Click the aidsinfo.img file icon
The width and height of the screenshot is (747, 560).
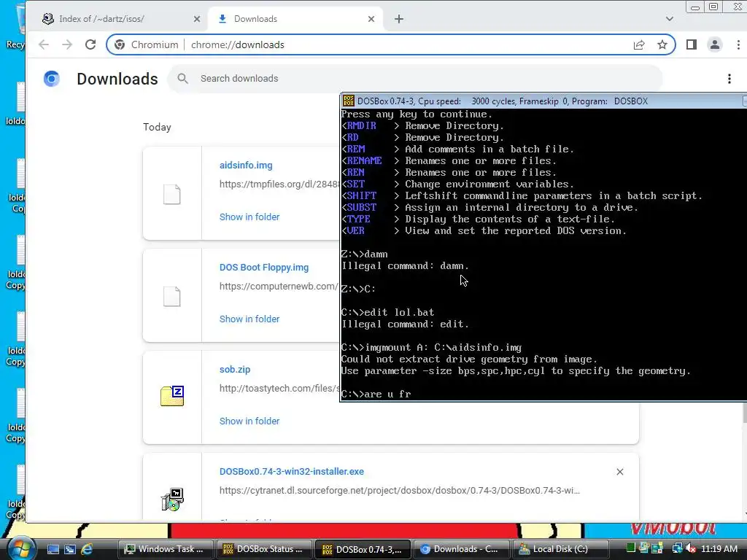pyautogui.click(x=172, y=194)
